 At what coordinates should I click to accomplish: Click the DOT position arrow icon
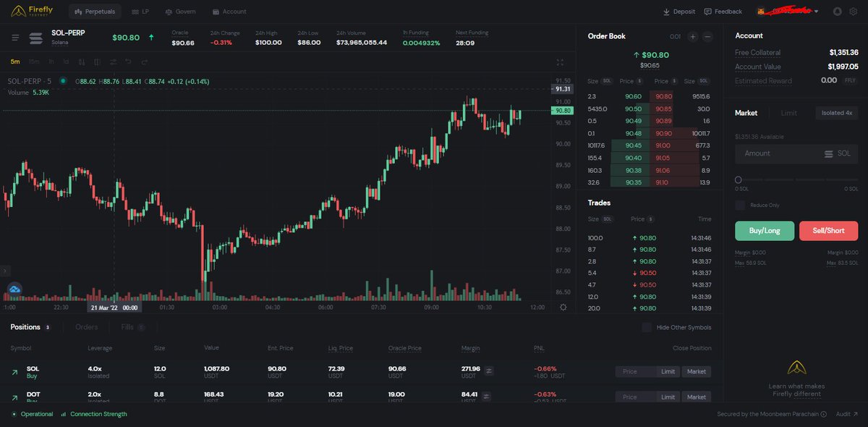[14, 397]
